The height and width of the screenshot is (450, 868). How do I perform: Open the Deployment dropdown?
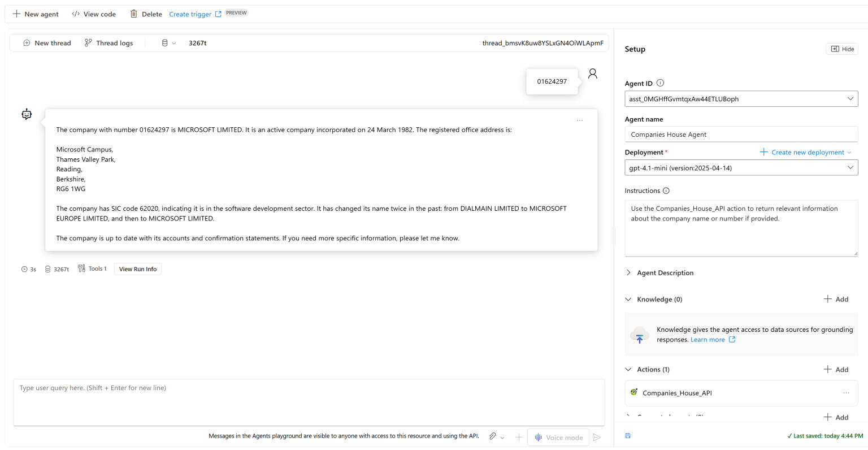pos(850,167)
